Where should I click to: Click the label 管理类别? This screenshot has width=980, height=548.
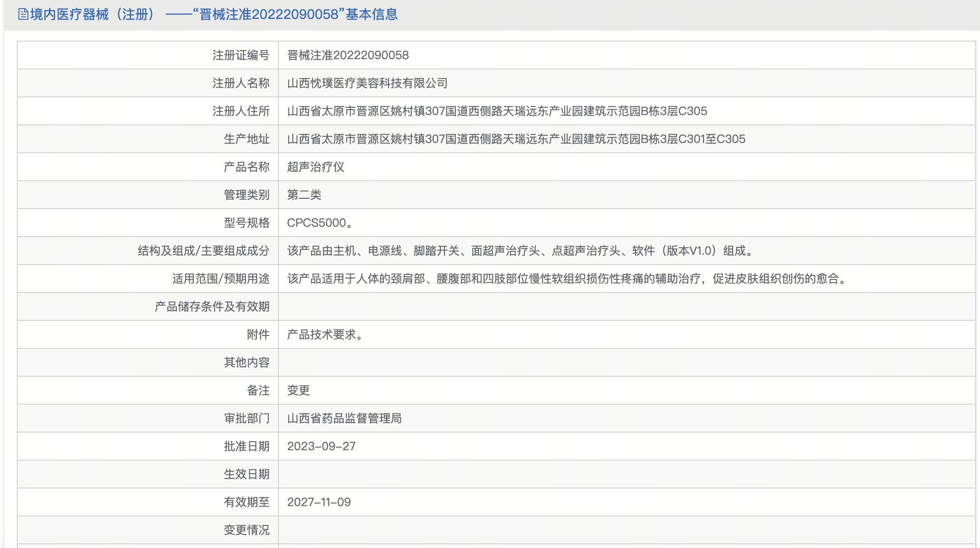pyautogui.click(x=246, y=195)
